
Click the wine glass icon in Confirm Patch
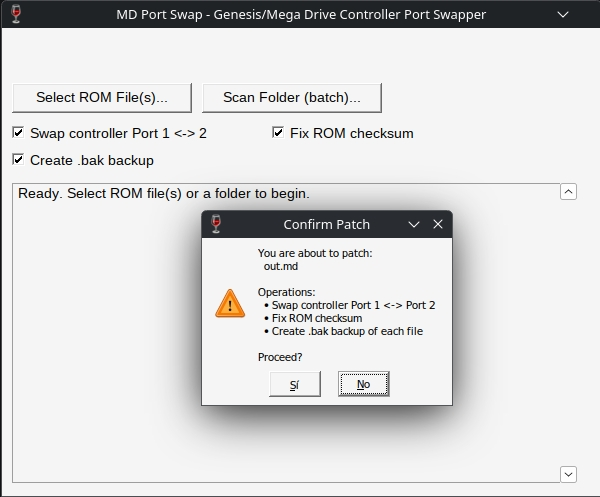(x=216, y=224)
